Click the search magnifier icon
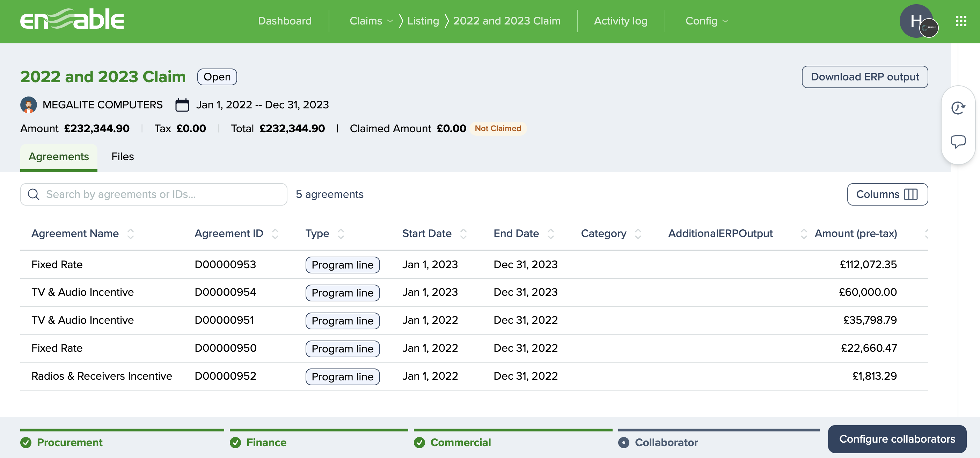The image size is (980, 458). coord(34,194)
